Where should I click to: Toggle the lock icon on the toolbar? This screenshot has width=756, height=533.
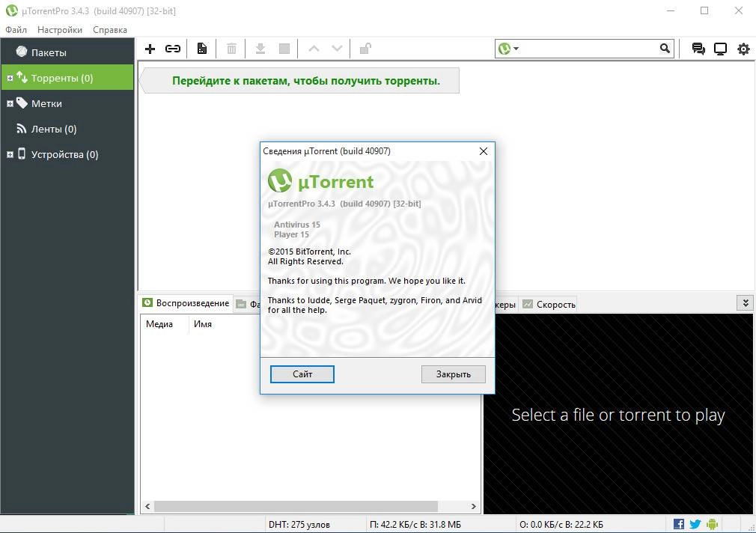(365, 49)
